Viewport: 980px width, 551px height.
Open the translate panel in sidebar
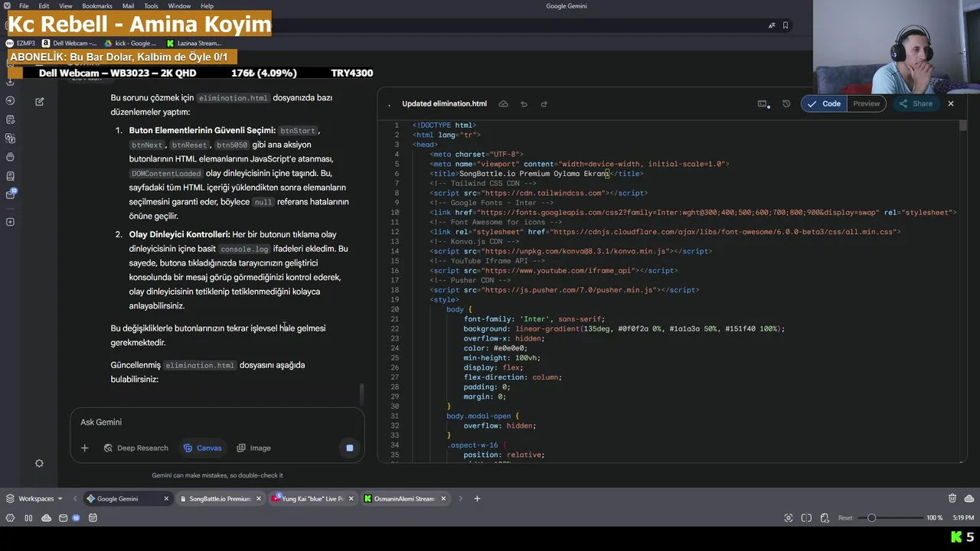[10, 139]
